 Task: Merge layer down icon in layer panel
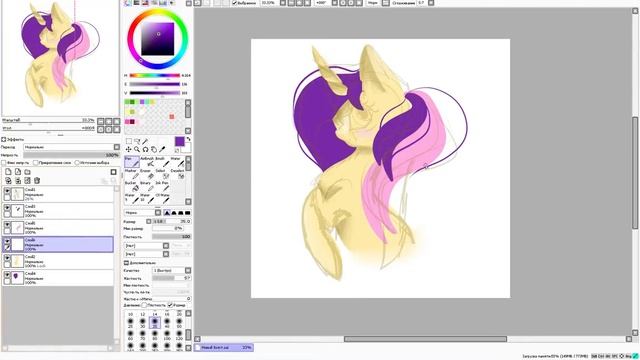18,180
